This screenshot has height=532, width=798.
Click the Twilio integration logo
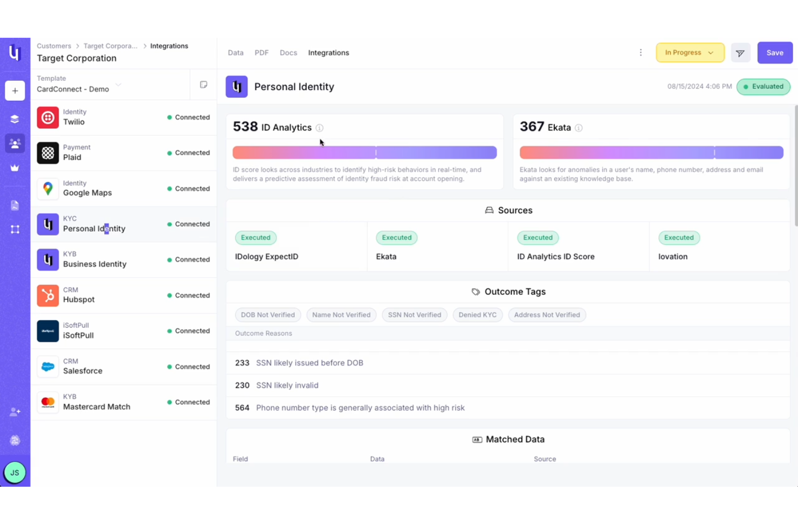[x=48, y=117]
